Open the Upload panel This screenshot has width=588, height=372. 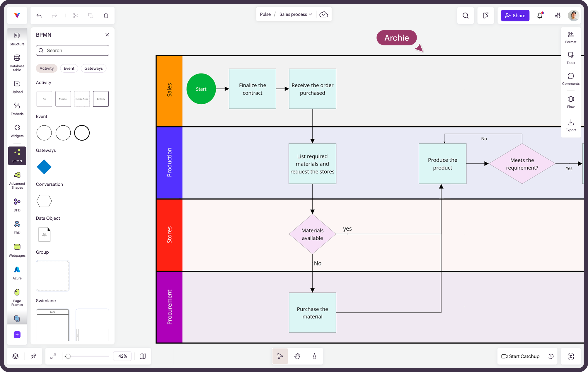17,87
